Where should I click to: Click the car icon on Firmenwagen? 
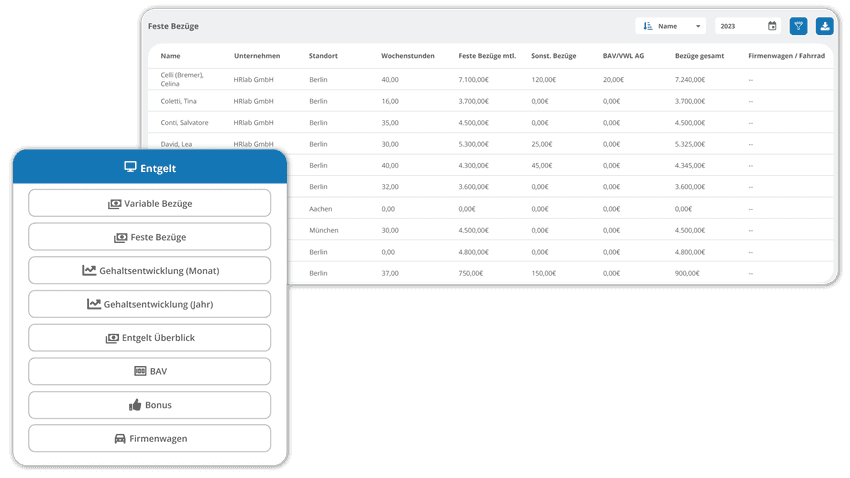click(120, 438)
